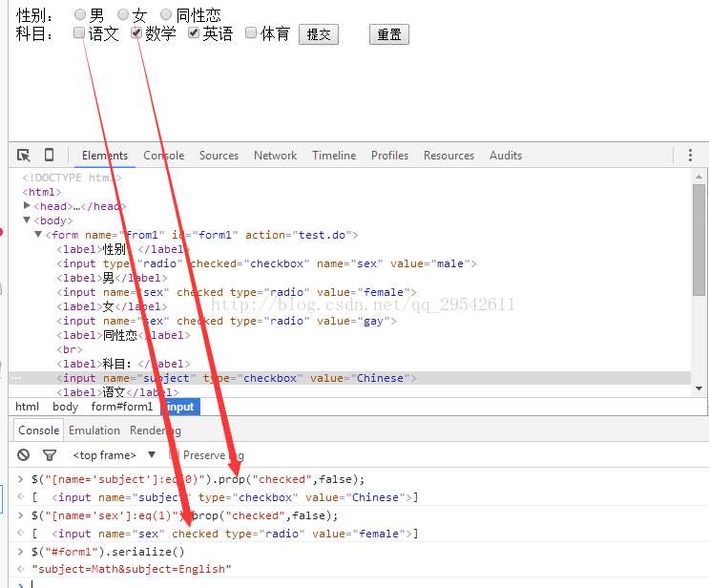Select the label 性别 line
This screenshot has width=709, height=588.
123,249
